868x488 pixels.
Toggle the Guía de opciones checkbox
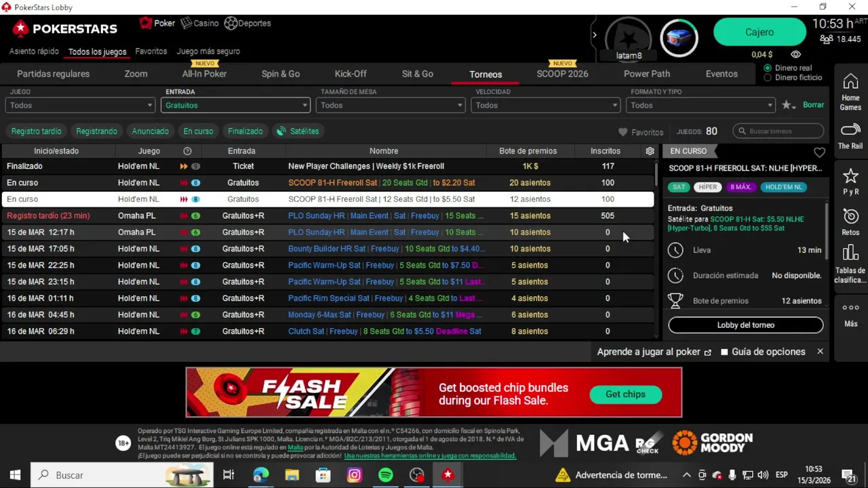tap(724, 352)
